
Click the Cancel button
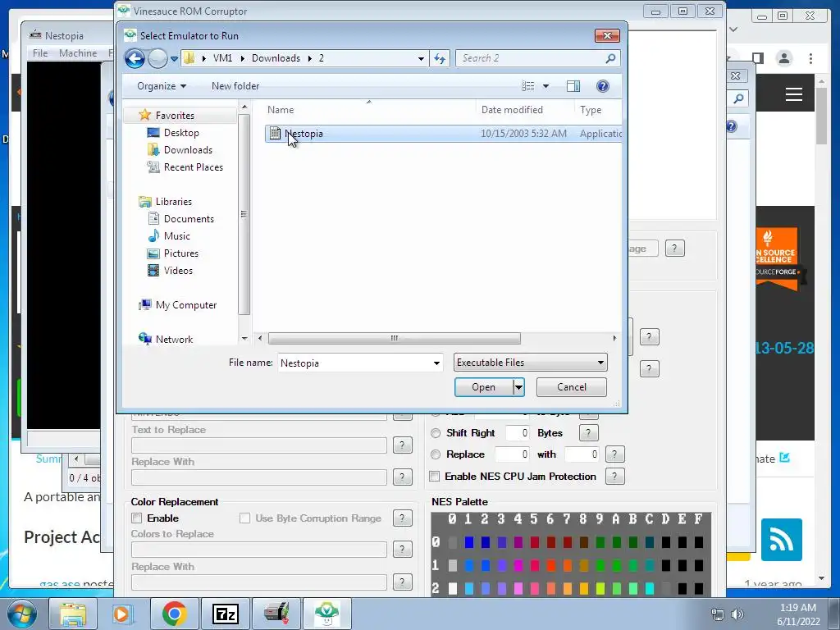coord(572,387)
